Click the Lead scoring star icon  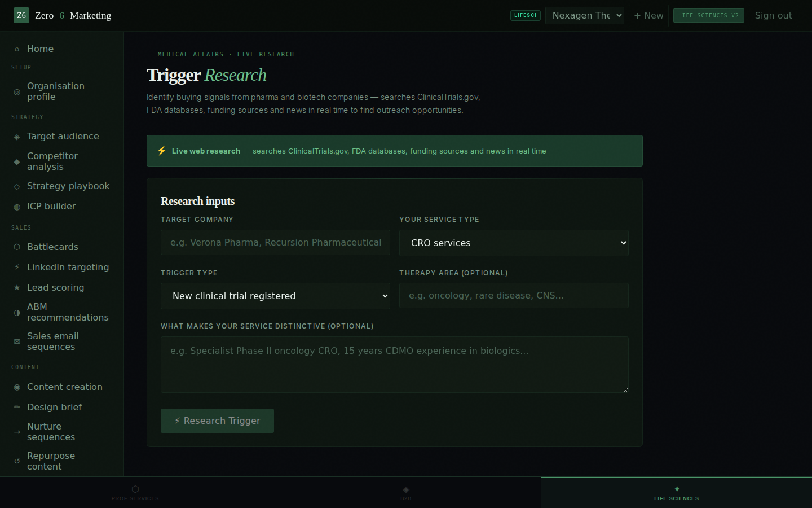17,288
